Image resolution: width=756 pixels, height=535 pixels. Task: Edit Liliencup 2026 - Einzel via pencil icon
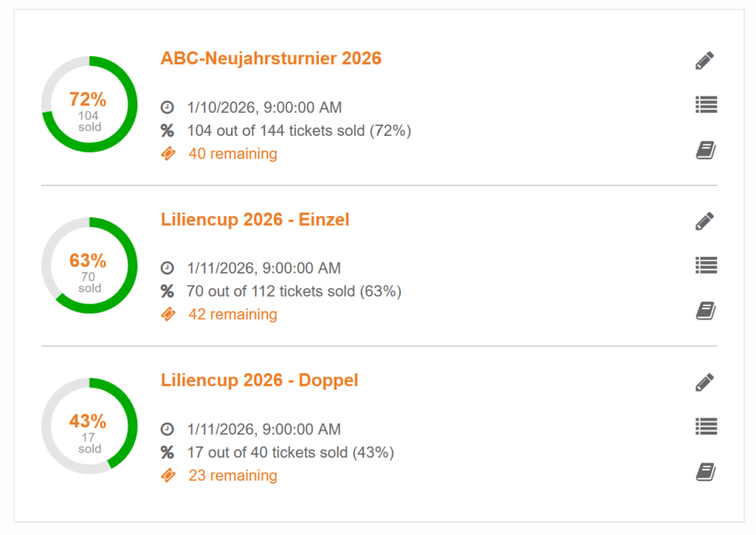[705, 221]
